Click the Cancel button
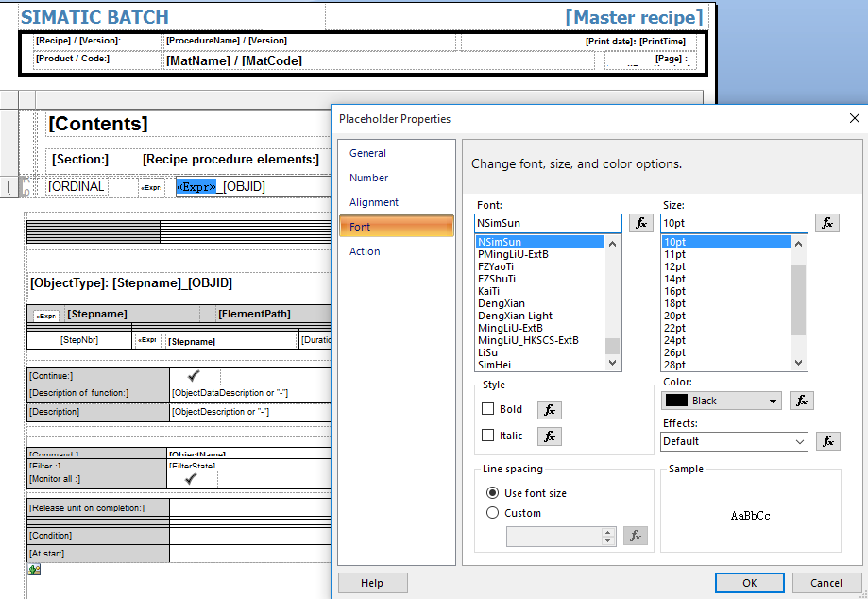Image resolution: width=868 pixels, height=599 pixels. (x=825, y=583)
